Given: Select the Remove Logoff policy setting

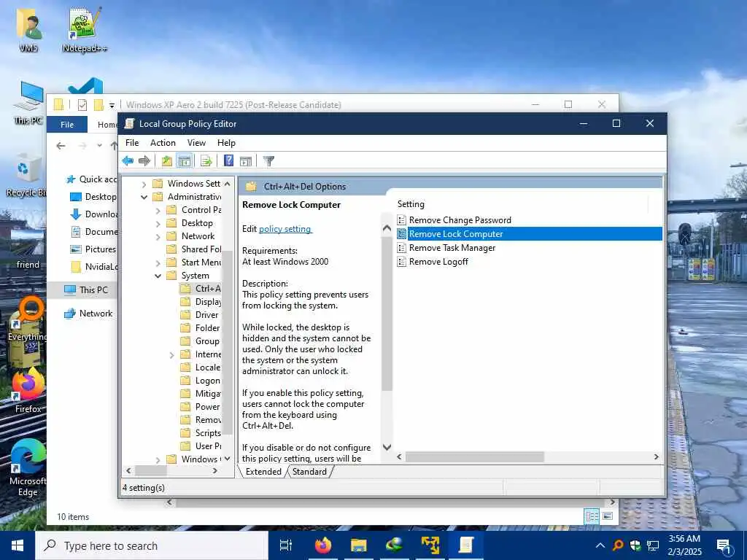Looking at the screenshot, I should (438, 262).
